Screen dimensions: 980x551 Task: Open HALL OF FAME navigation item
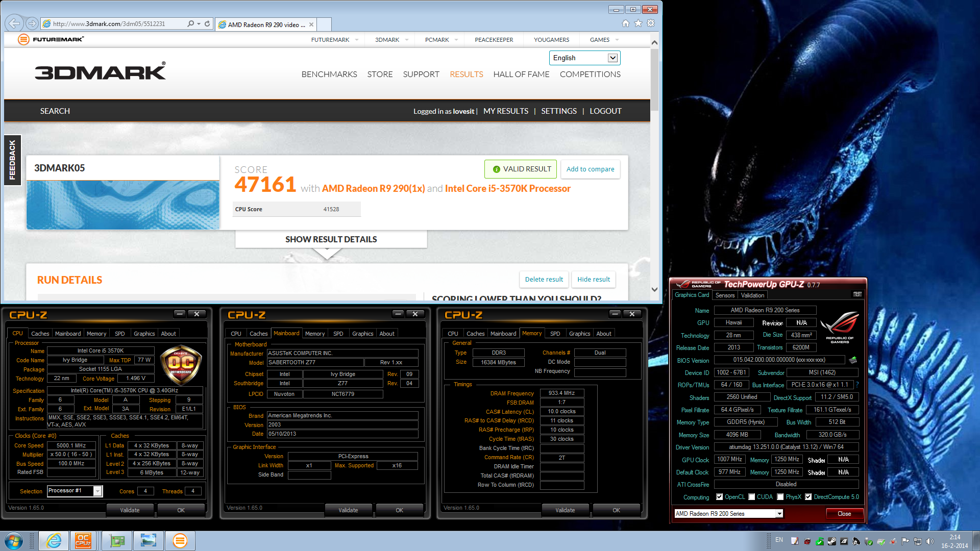pyautogui.click(x=521, y=74)
